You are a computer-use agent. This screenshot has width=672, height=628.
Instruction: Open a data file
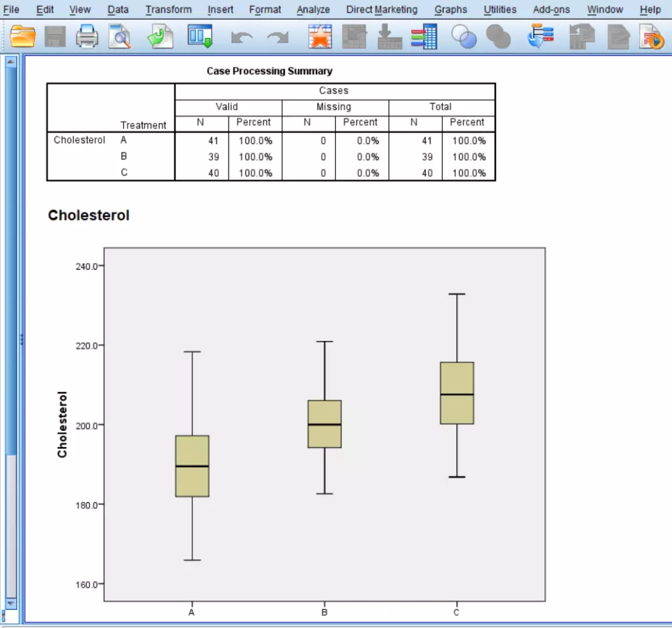[x=23, y=36]
